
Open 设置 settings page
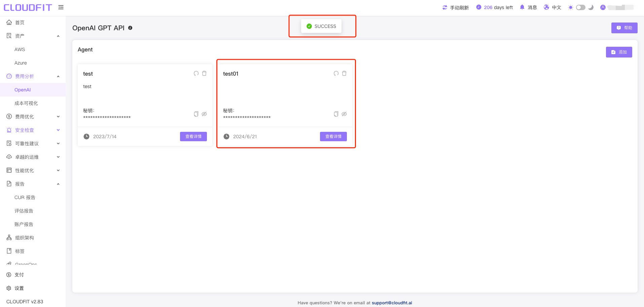pos(33,288)
